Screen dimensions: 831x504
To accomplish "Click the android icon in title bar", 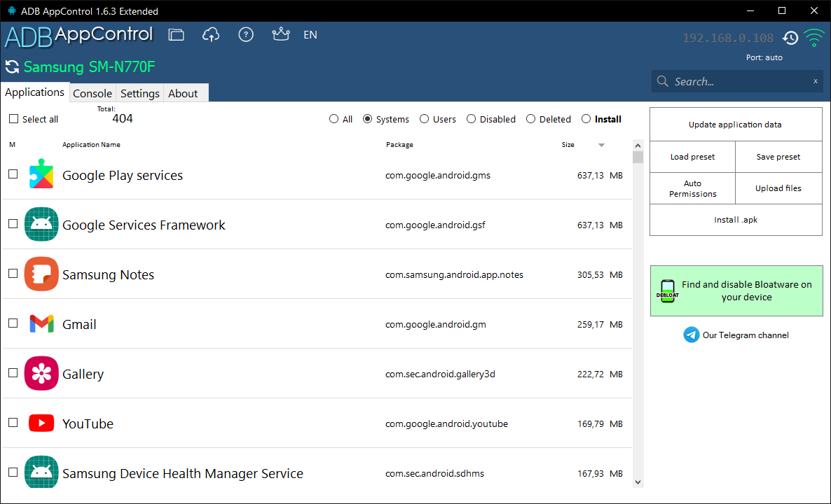I will (x=12, y=10).
